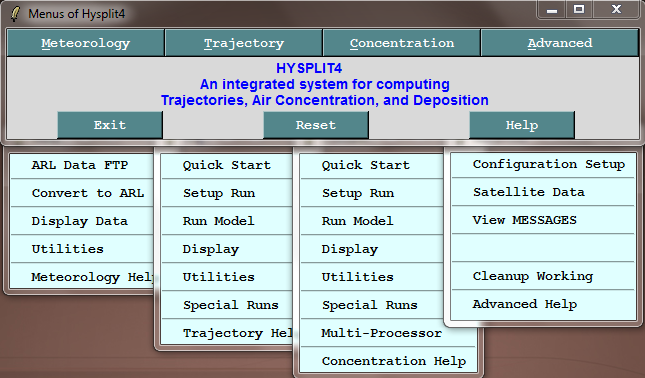
Task: Open Concentration Help menu entry
Action: pos(388,361)
